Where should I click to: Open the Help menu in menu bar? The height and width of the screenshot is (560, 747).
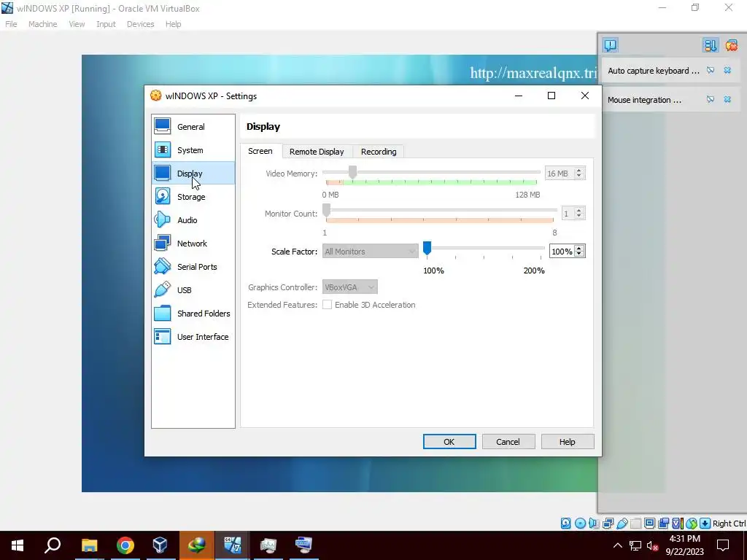(173, 24)
